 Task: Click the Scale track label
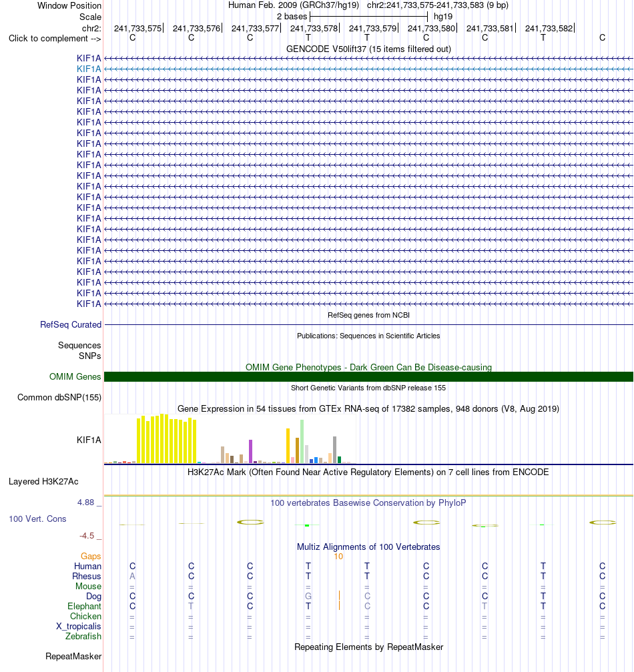click(90, 17)
